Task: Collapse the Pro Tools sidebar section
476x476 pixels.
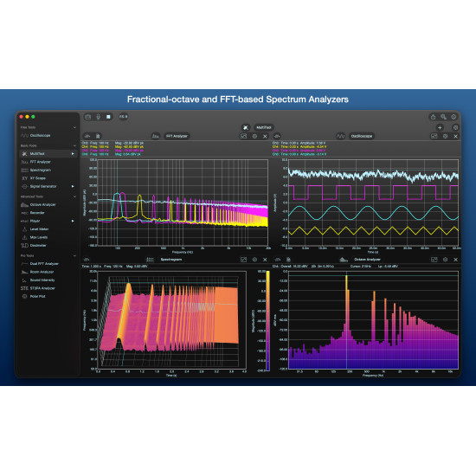Action: click(x=74, y=256)
